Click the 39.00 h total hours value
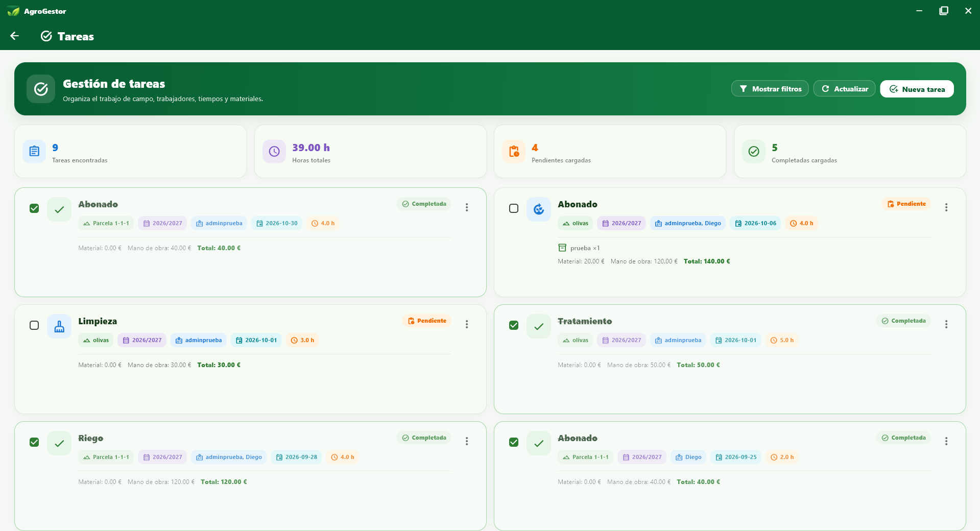The width and height of the screenshot is (980, 531). (x=311, y=148)
